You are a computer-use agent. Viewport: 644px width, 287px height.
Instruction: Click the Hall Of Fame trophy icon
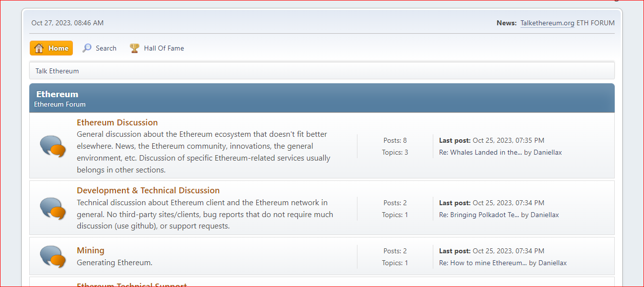pyautogui.click(x=134, y=48)
